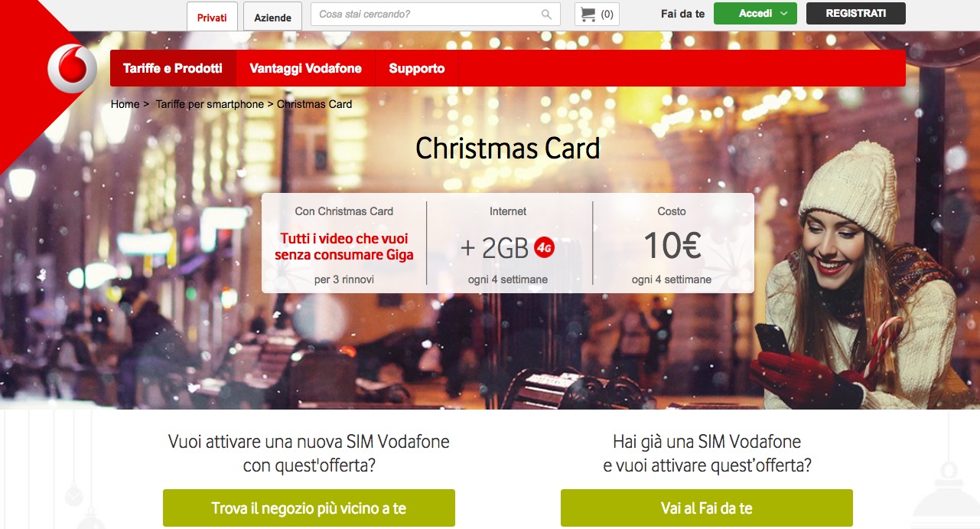Open the shopping cart icon
Image resolution: width=980 pixels, height=529 pixels.
[x=588, y=14]
